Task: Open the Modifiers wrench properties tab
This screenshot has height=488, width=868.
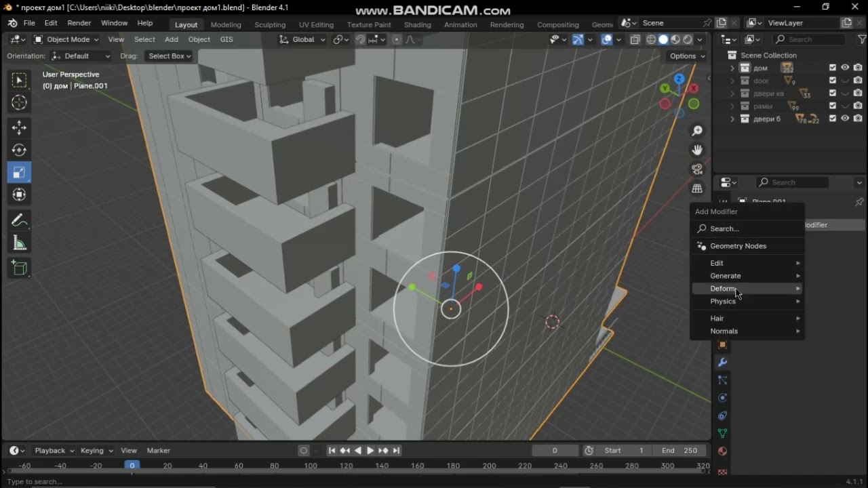Action: click(722, 363)
